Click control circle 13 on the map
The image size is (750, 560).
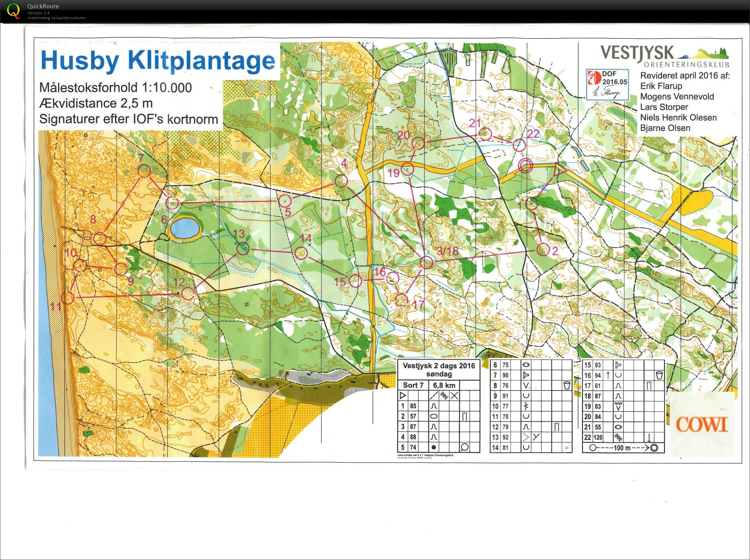(243, 249)
